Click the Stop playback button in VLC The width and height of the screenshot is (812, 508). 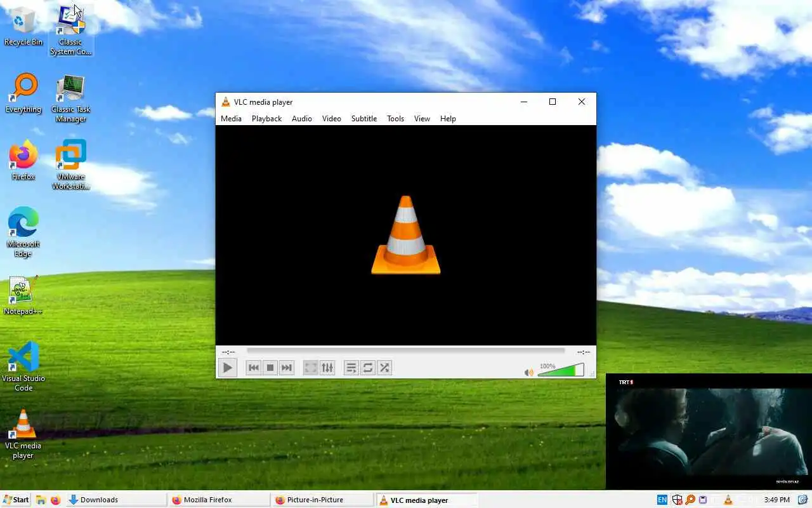(270, 368)
